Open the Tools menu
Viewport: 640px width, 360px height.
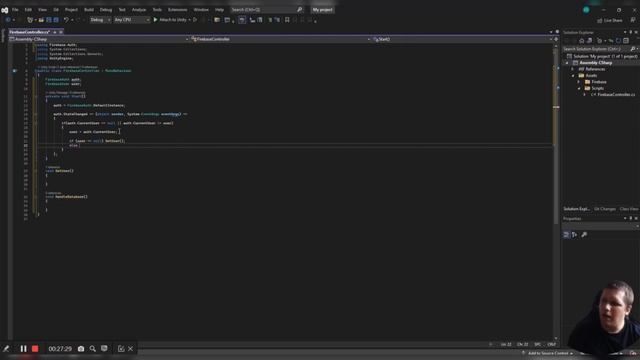(x=157, y=9)
